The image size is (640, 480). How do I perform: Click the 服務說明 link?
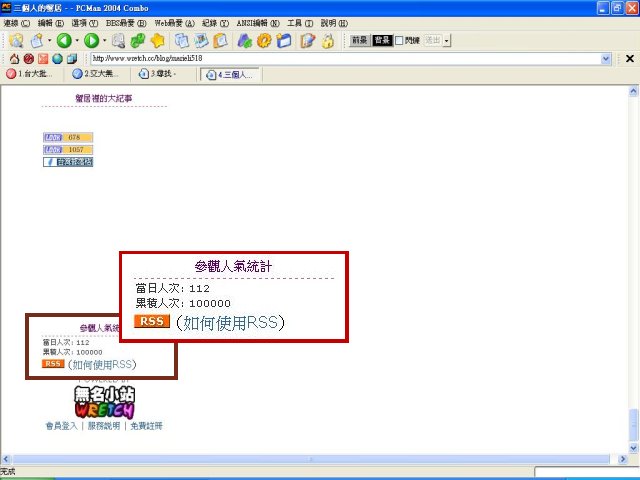(104, 426)
